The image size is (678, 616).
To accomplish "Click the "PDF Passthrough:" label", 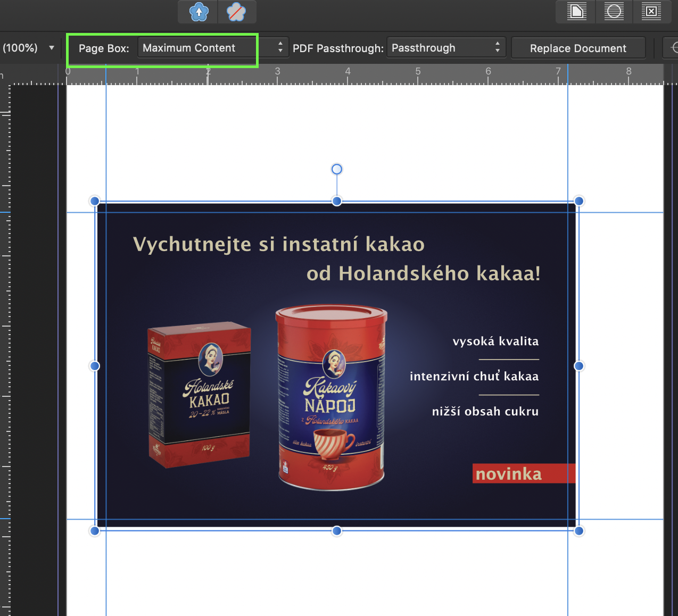I will click(x=338, y=48).
